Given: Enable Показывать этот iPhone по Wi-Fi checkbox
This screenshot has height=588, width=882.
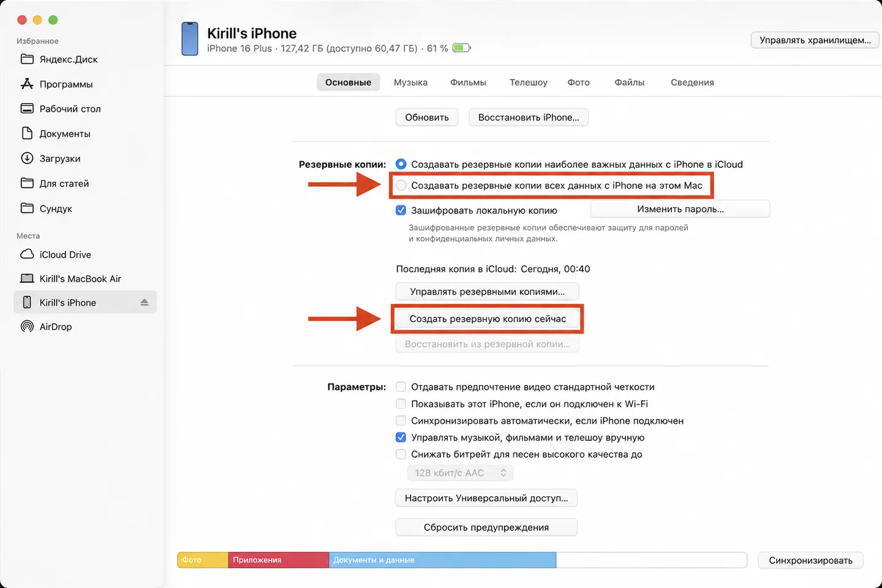Looking at the screenshot, I should click(401, 404).
